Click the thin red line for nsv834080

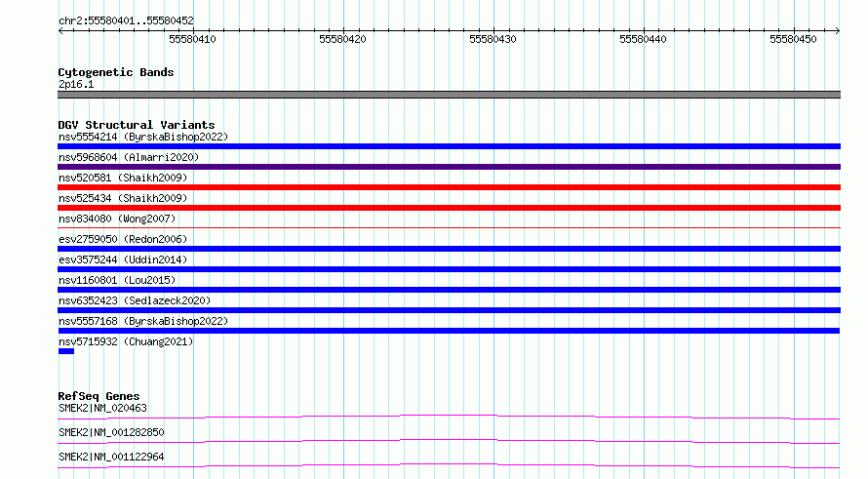(x=449, y=227)
